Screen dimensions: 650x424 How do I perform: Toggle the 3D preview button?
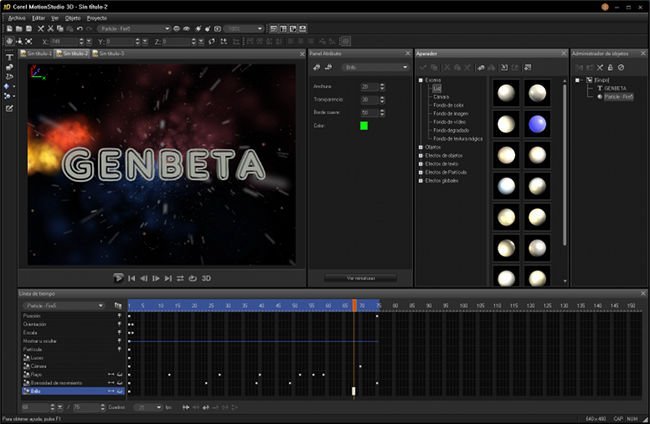point(206,279)
